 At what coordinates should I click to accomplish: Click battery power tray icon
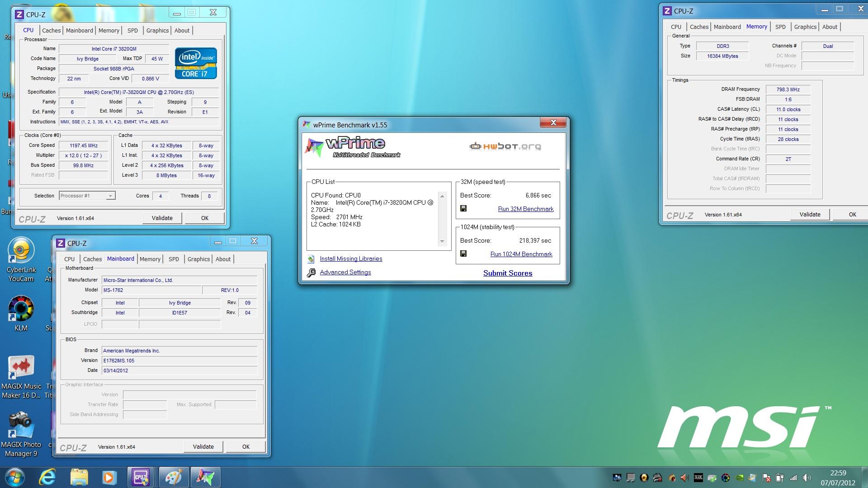pos(779,478)
